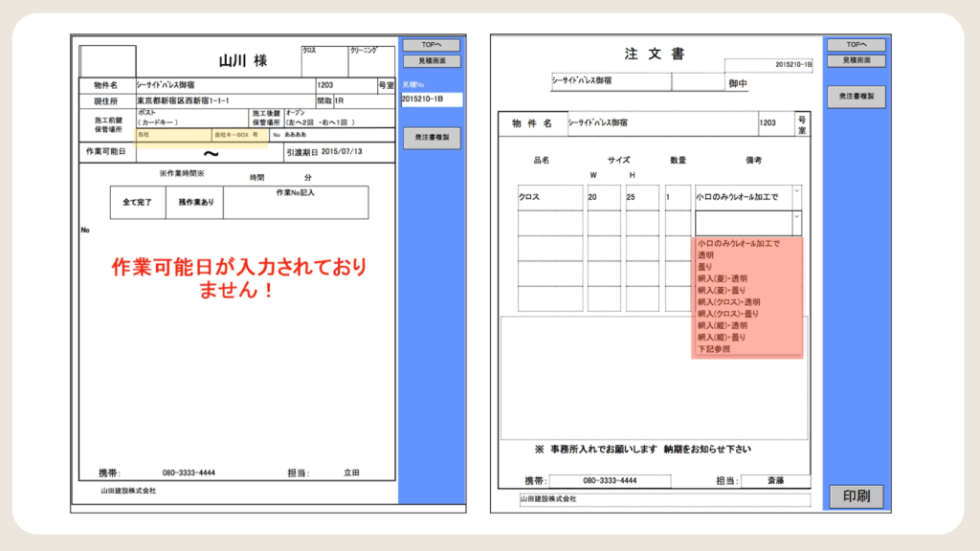Open 見積画面 from the order form sidebar

pos(857,60)
